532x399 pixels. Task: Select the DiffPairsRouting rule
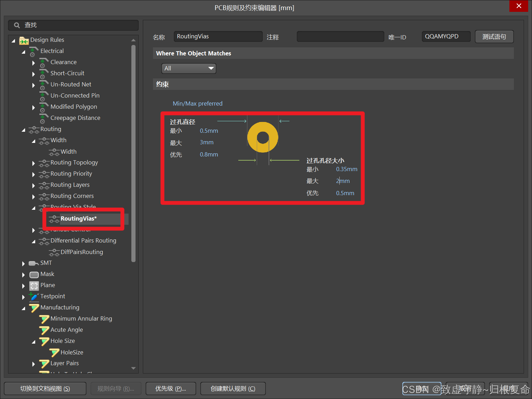coord(82,252)
